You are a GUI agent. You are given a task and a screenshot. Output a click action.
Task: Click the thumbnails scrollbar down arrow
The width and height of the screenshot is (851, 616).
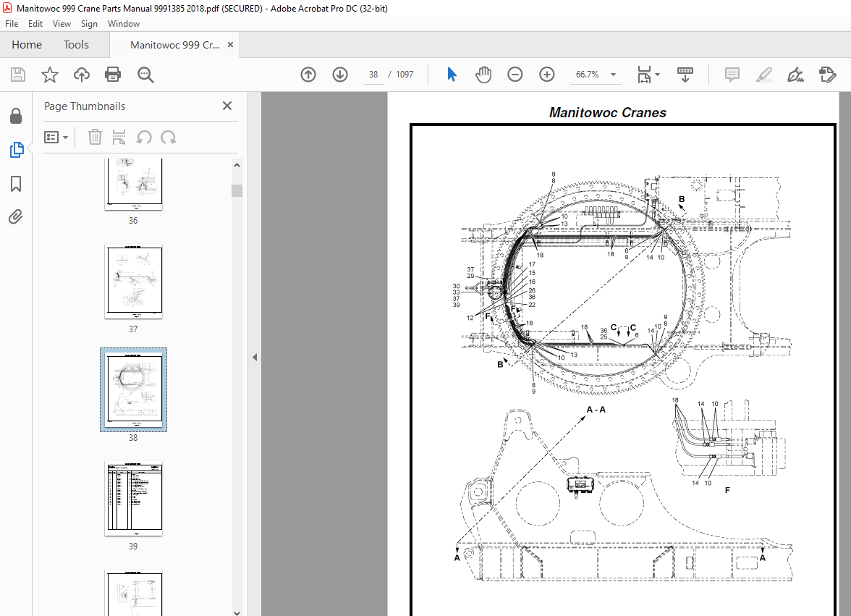[237, 612]
